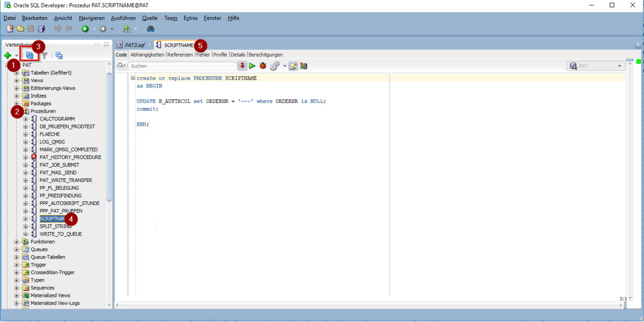Add a new connection with the green plus

tap(7, 55)
